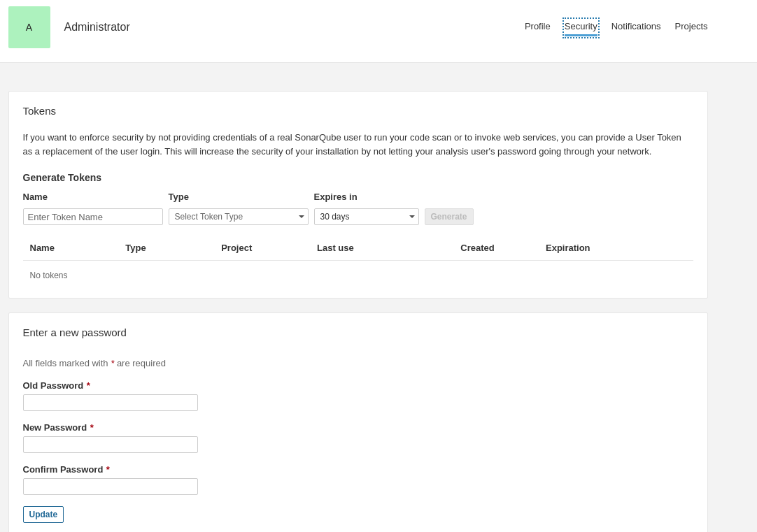
Task: Go to the Projects tab
Action: [691, 26]
